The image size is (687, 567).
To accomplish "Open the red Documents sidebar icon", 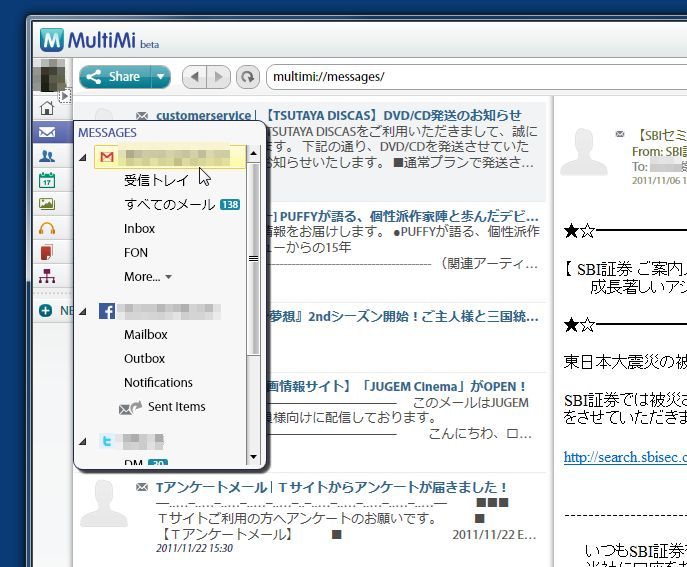I will pos(47,252).
